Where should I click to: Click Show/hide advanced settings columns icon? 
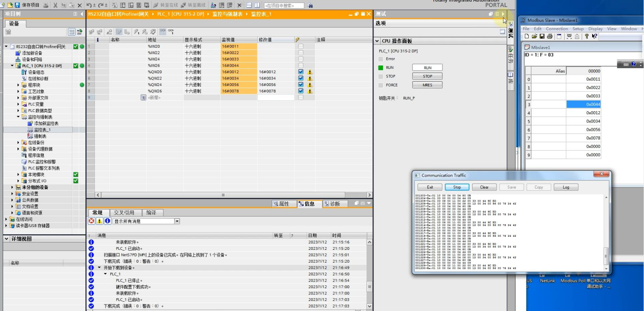click(127, 31)
